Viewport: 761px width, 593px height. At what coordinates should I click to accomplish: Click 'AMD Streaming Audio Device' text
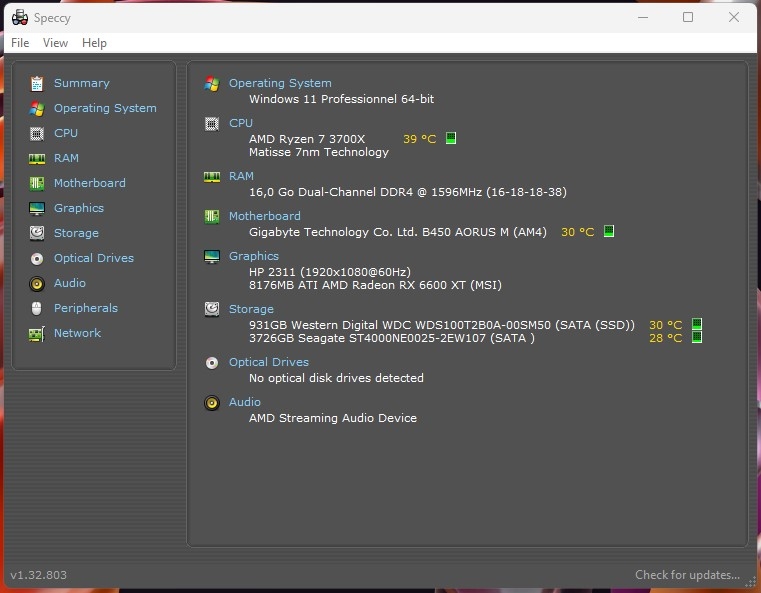(x=333, y=418)
